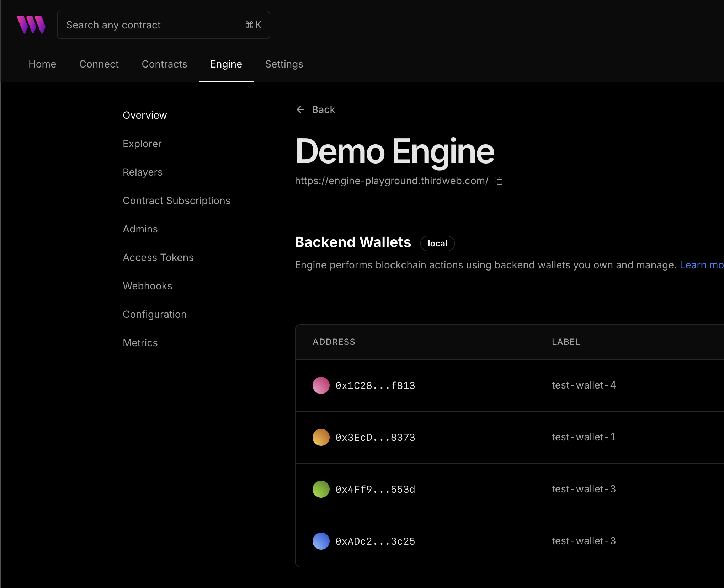Open the Settings tab
The height and width of the screenshot is (588, 724).
(x=284, y=64)
